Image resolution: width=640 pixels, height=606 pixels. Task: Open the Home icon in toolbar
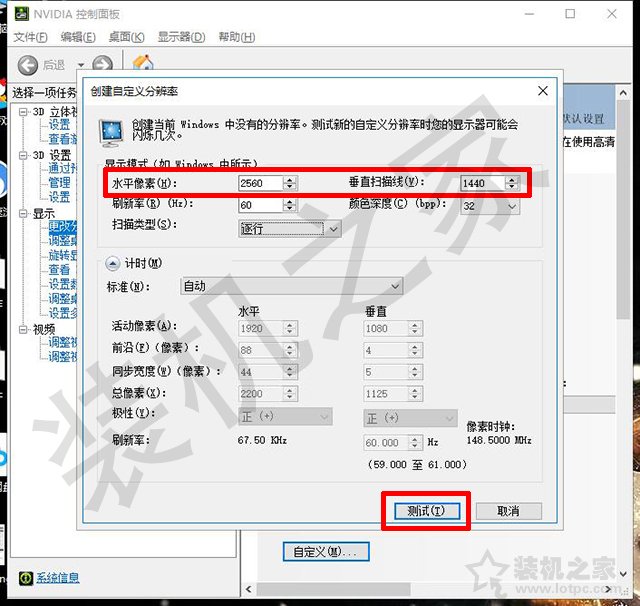tap(143, 63)
